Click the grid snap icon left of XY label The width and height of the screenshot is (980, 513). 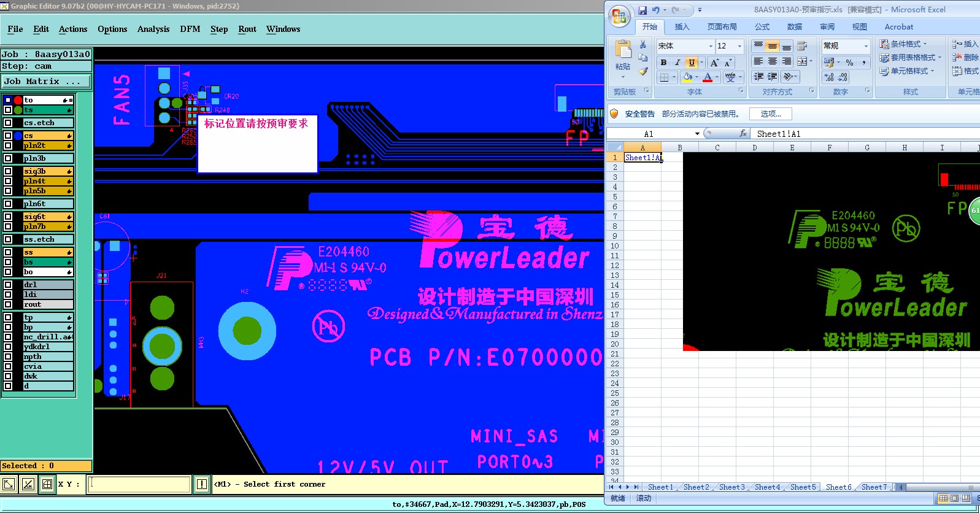pyautogui.click(x=47, y=484)
